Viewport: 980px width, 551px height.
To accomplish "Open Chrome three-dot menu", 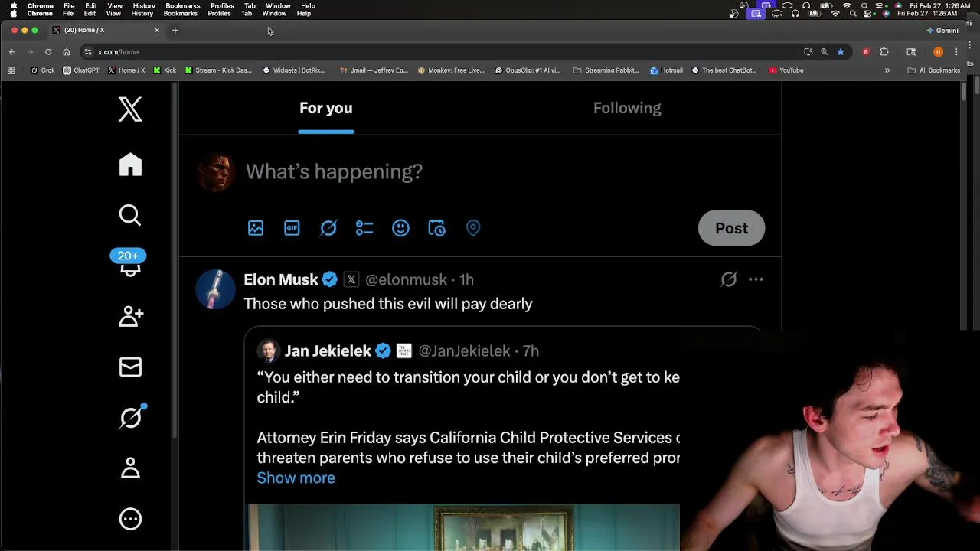I will 956,52.
